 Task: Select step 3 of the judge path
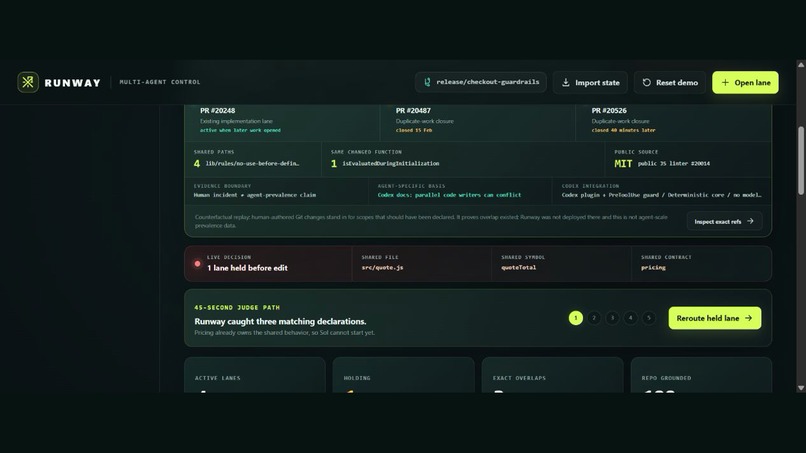point(612,318)
